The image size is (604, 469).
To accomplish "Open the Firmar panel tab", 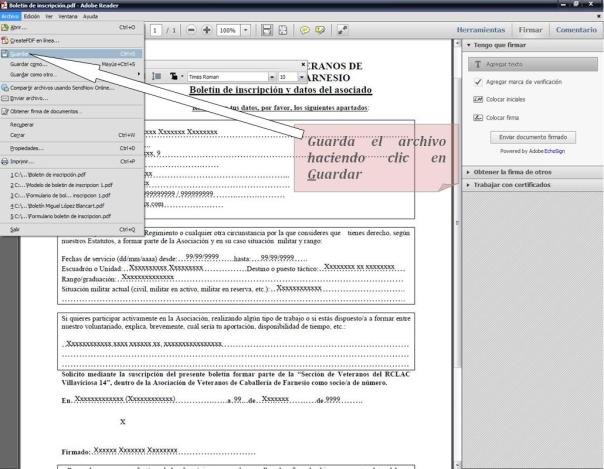I will (530, 30).
